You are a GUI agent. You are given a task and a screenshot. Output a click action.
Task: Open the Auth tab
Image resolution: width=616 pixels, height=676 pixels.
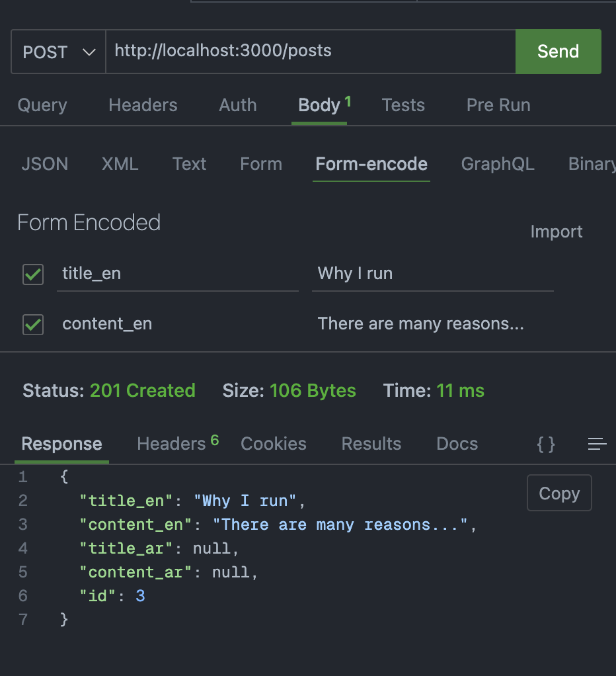tap(237, 105)
